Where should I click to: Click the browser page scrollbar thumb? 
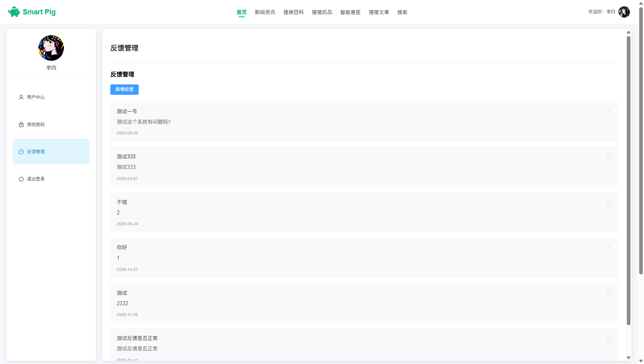(x=641, y=141)
